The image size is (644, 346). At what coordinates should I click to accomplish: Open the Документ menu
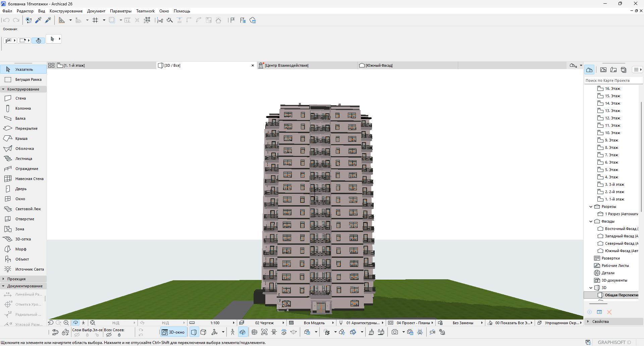tap(96, 11)
